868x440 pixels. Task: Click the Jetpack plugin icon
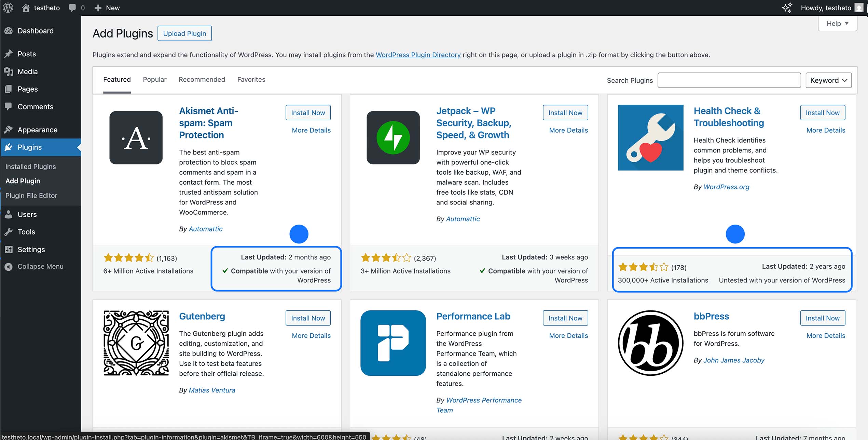coord(393,138)
